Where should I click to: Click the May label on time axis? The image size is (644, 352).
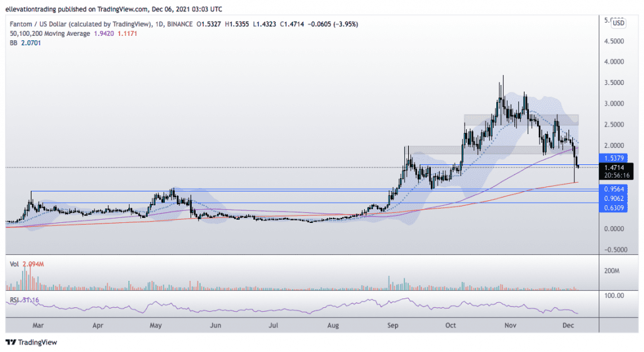156,326
